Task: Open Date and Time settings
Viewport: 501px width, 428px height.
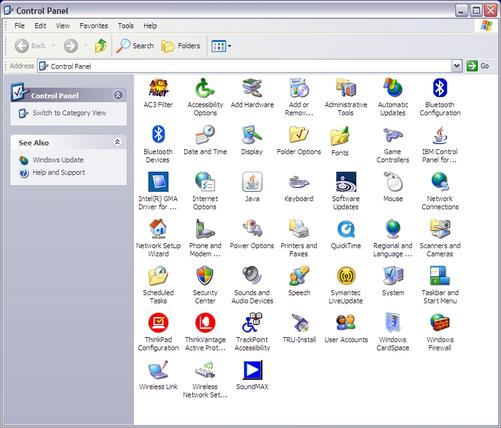Action: coord(205,140)
